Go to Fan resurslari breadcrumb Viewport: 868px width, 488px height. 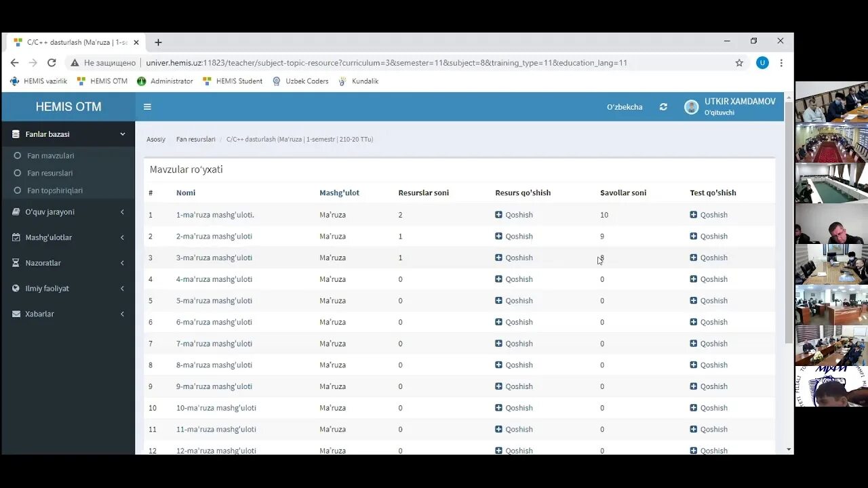pos(195,139)
